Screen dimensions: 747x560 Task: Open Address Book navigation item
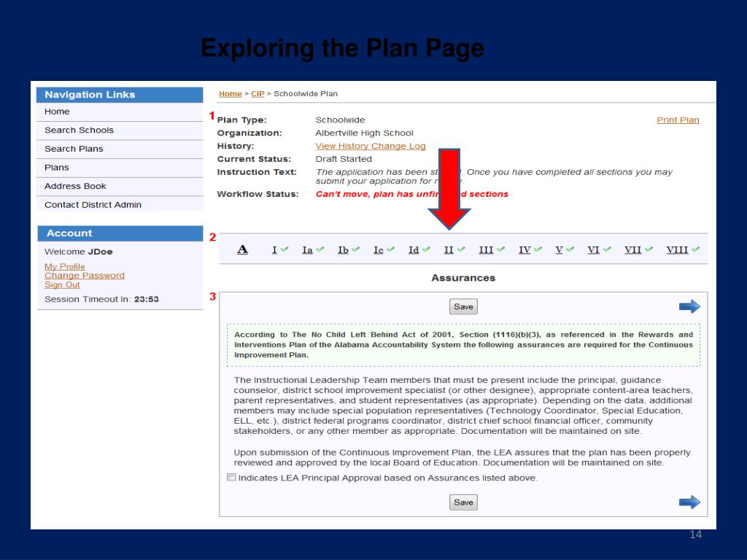pyautogui.click(x=120, y=186)
